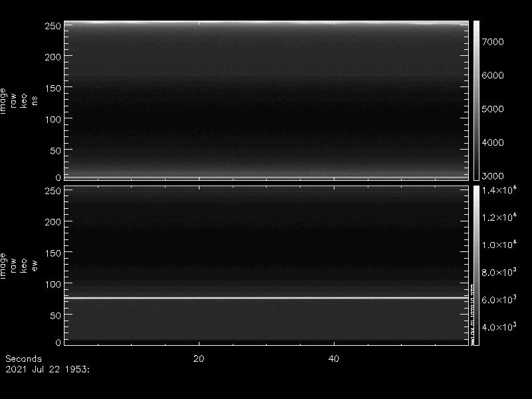
Task: Click the bright horizontal line in the lower plot
Action: 266,297
